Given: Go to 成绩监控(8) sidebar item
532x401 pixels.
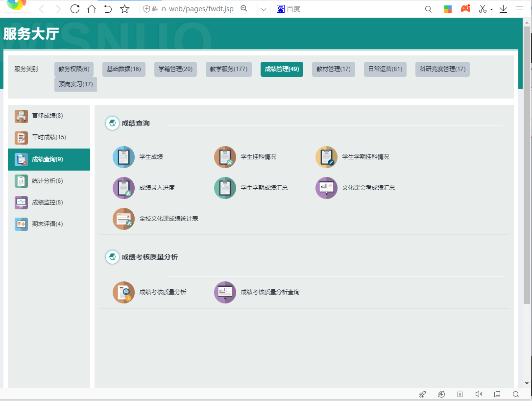Looking at the screenshot, I should pos(47,202).
